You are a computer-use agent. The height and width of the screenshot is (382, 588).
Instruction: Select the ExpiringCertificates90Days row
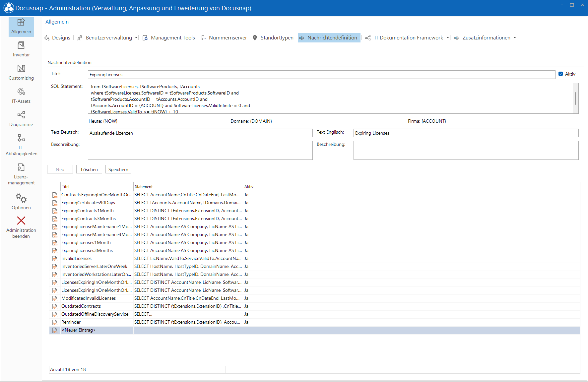point(314,203)
